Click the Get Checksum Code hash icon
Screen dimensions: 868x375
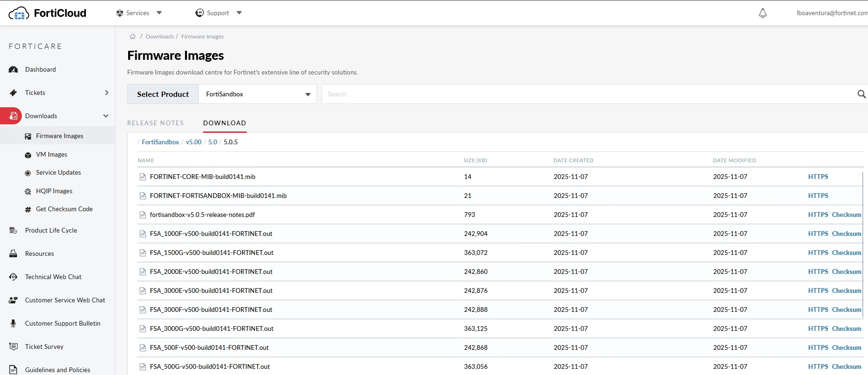pos(28,209)
